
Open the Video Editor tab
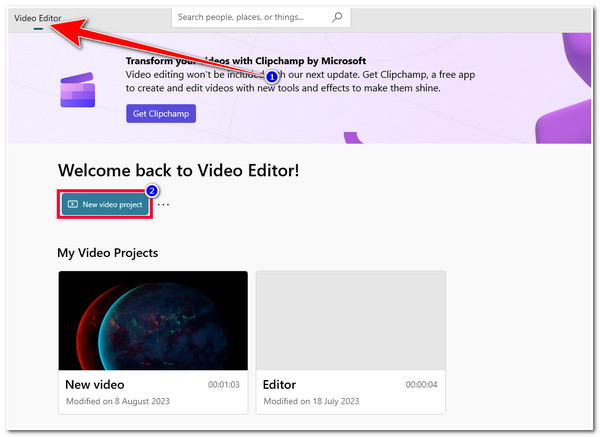point(38,18)
